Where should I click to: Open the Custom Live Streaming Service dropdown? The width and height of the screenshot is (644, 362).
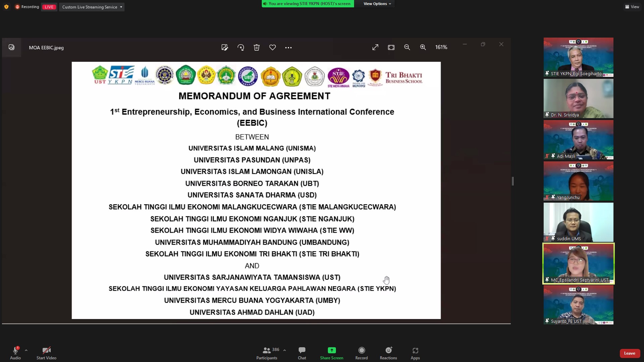click(x=92, y=7)
